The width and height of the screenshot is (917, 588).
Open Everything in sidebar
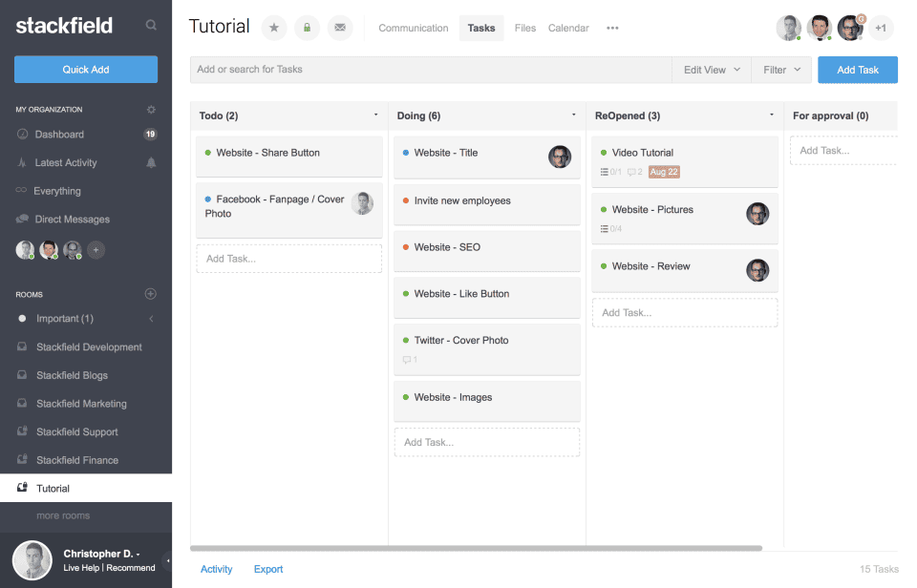point(57,191)
